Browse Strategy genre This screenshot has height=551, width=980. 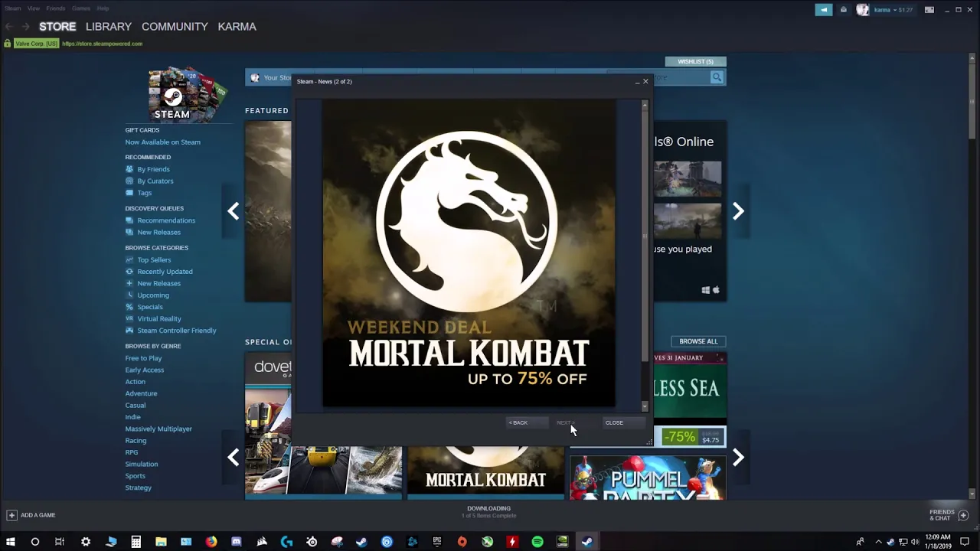tap(139, 488)
